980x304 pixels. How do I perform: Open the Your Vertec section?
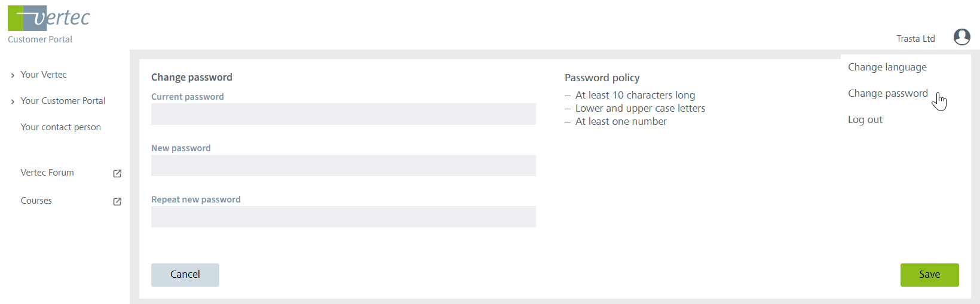pyautogui.click(x=44, y=75)
